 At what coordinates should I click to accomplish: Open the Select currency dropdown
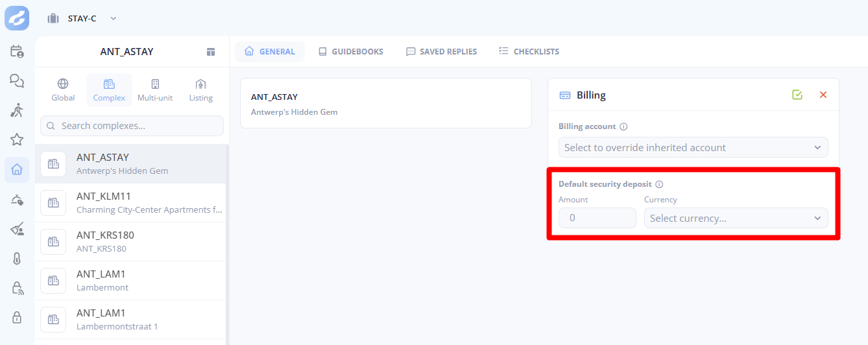736,218
